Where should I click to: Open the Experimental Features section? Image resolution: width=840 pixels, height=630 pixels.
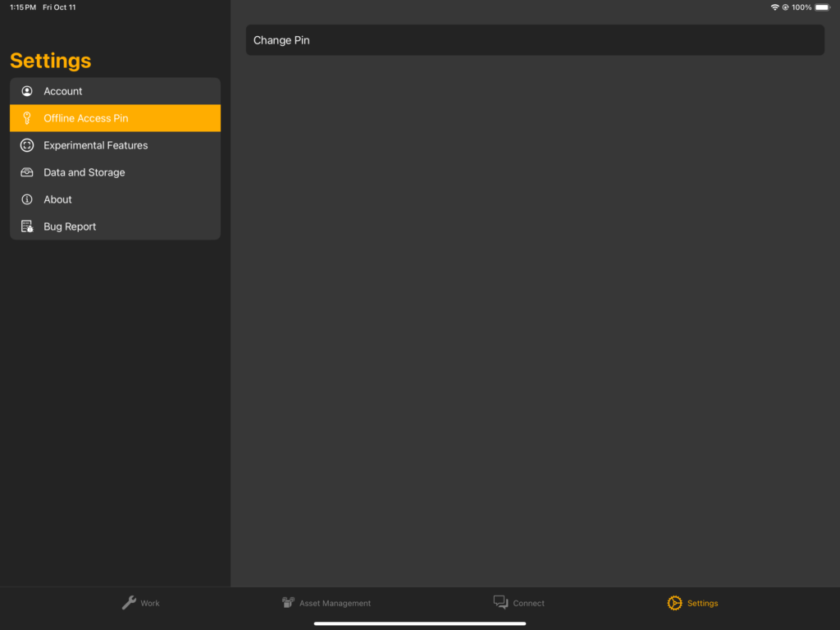tap(115, 145)
